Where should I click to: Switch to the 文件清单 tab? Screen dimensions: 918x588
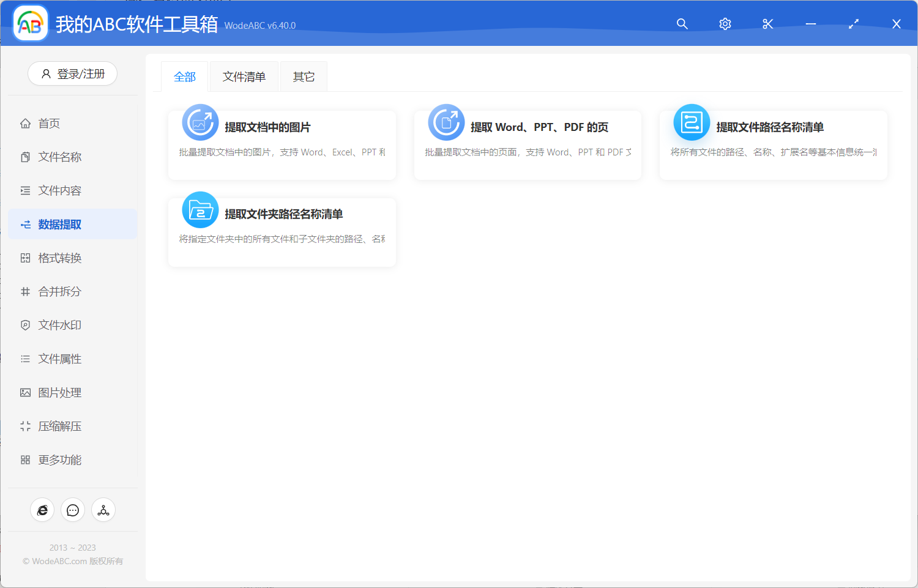pyautogui.click(x=244, y=76)
